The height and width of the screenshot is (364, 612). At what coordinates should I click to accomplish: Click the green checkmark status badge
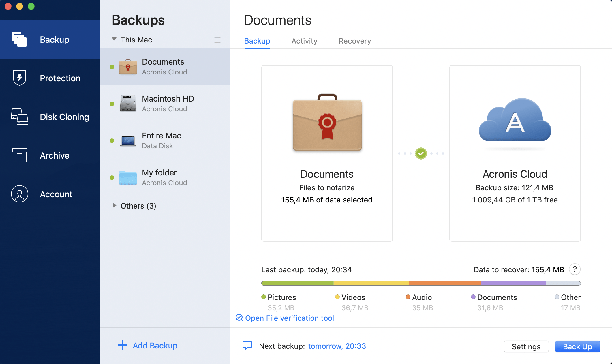(421, 153)
